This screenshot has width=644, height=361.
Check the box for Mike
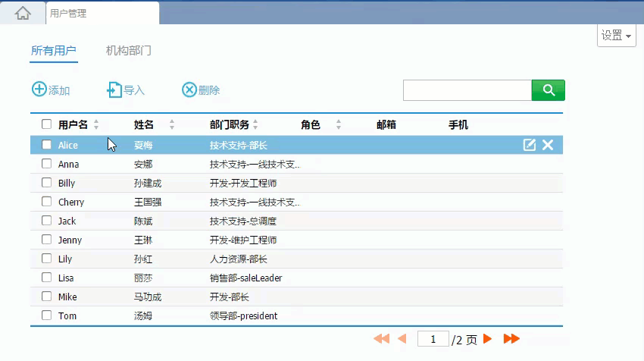(x=46, y=296)
